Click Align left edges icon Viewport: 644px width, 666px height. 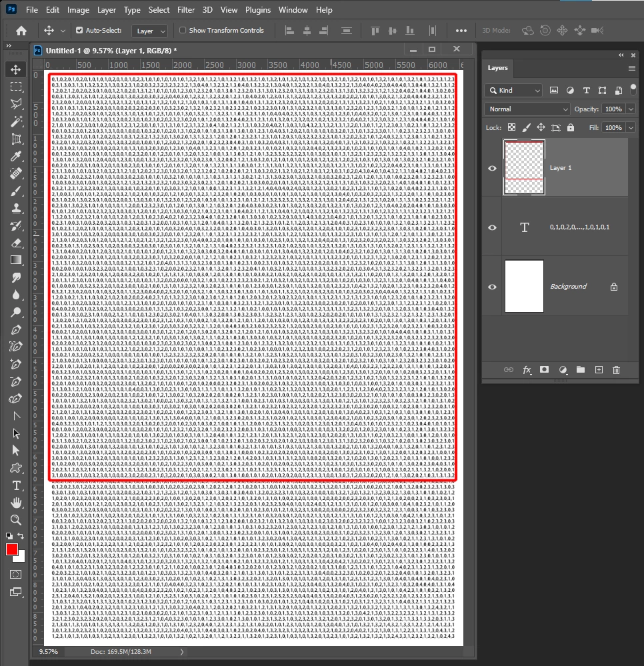coord(289,31)
